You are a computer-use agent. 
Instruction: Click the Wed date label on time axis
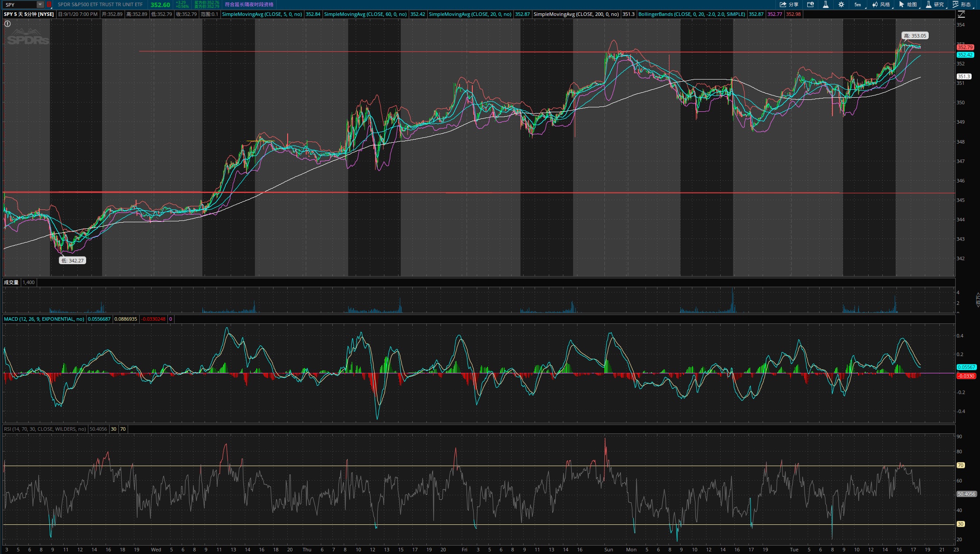pos(156,550)
